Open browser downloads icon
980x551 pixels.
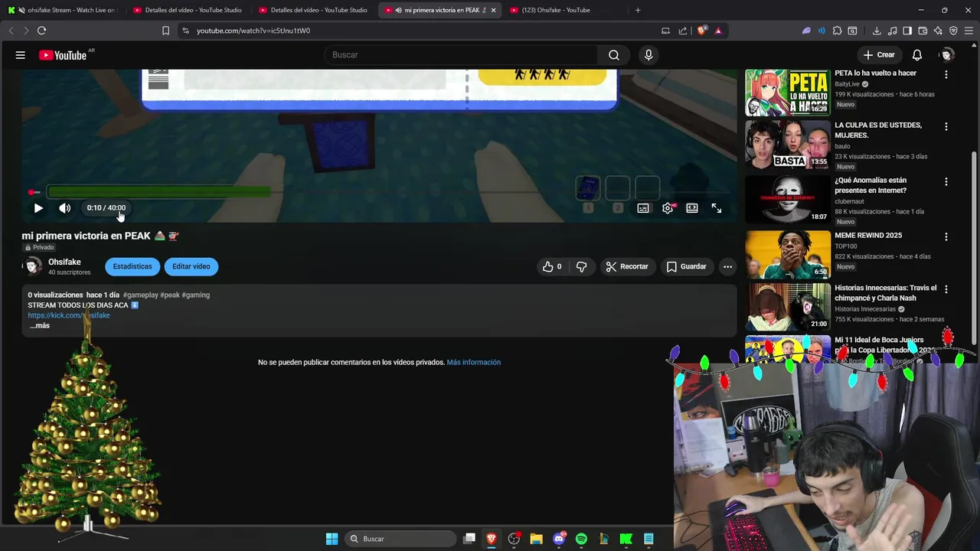point(877,31)
